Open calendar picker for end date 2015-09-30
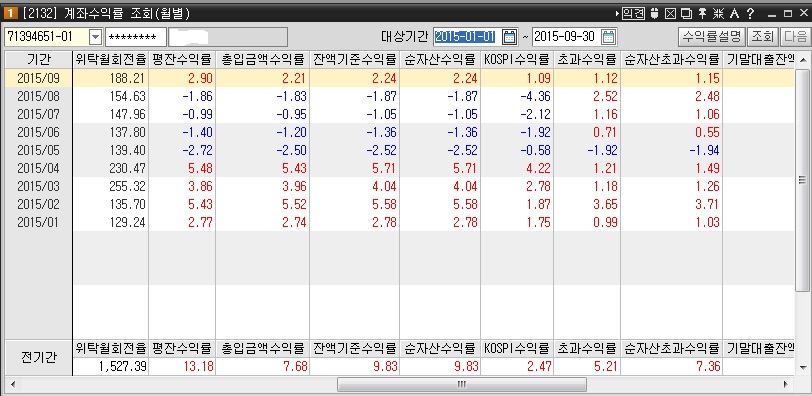The width and height of the screenshot is (812, 396). [x=608, y=37]
